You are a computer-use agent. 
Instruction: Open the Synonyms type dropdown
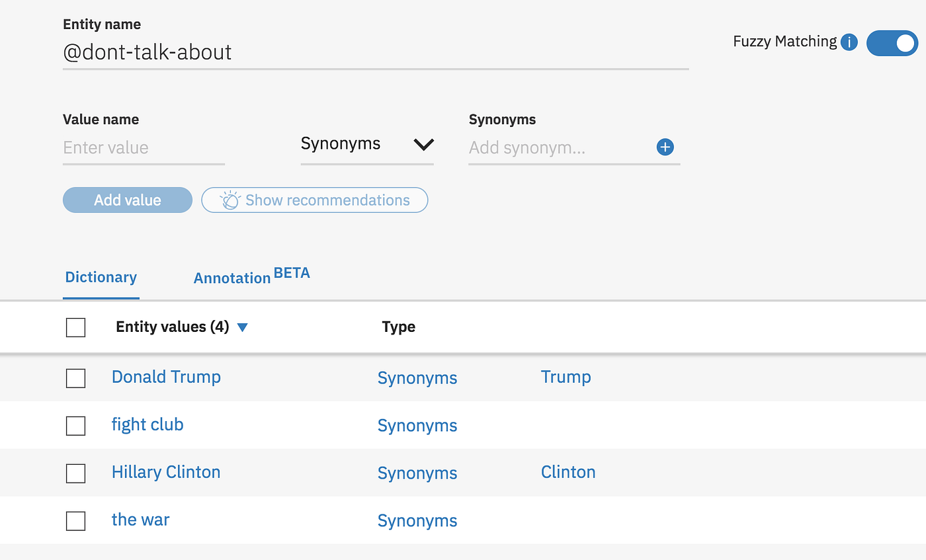(367, 144)
